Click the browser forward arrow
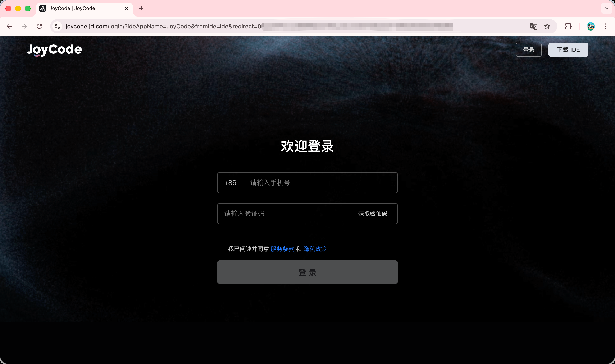The width and height of the screenshot is (615, 364). pyautogui.click(x=24, y=26)
